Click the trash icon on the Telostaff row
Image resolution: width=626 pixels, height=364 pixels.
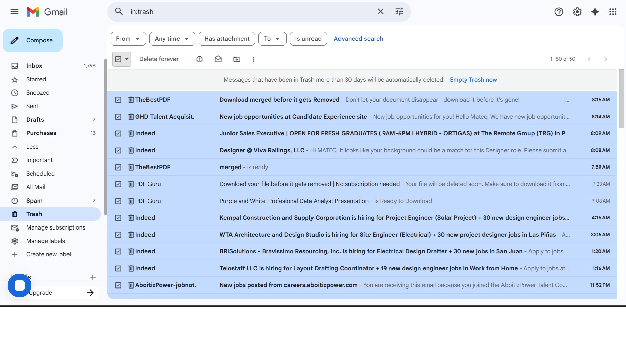point(131,268)
